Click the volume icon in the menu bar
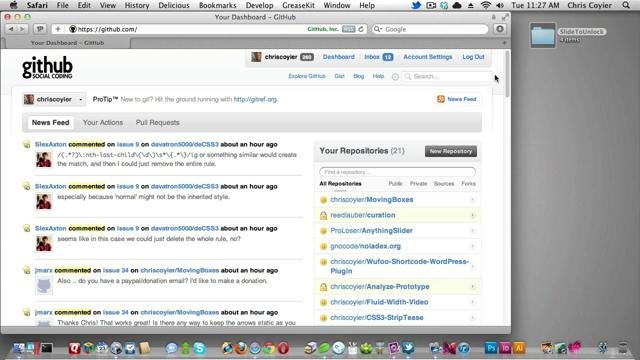This screenshot has height=360, width=640. pos(499,5)
